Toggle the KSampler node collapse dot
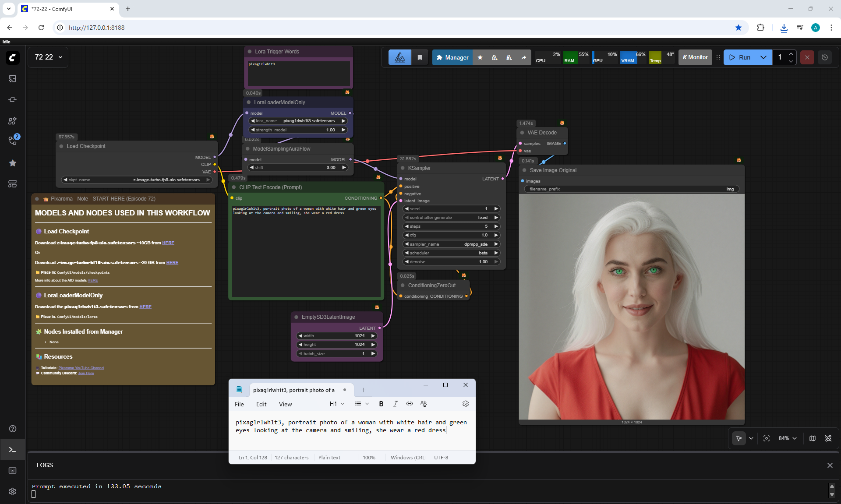This screenshot has width=841, height=504. click(403, 168)
